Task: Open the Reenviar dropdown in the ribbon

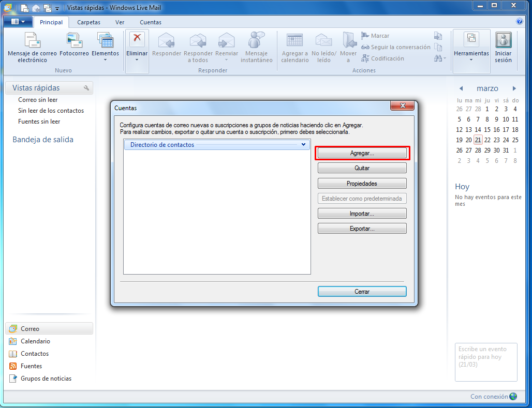Action: point(227,47)
